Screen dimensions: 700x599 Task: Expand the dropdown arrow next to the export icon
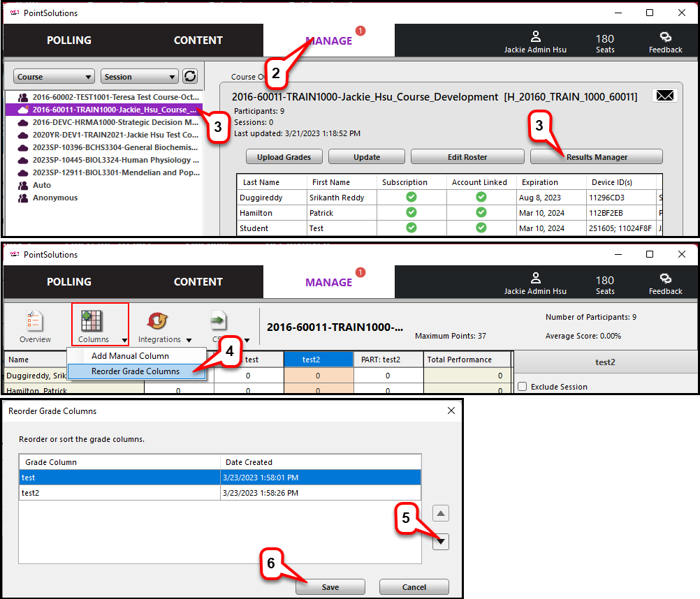click(247, 340)
